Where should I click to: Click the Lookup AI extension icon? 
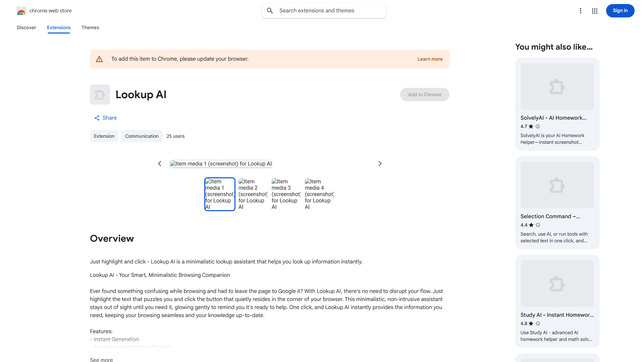tap(100, 95)
